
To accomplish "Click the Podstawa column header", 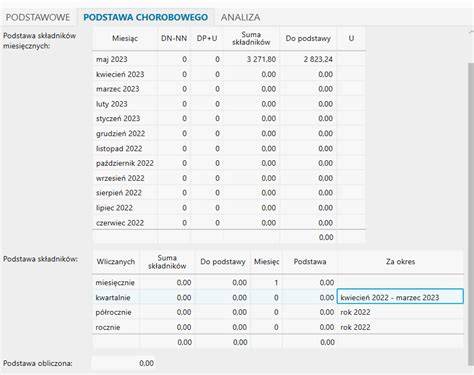I will (310, 262).
